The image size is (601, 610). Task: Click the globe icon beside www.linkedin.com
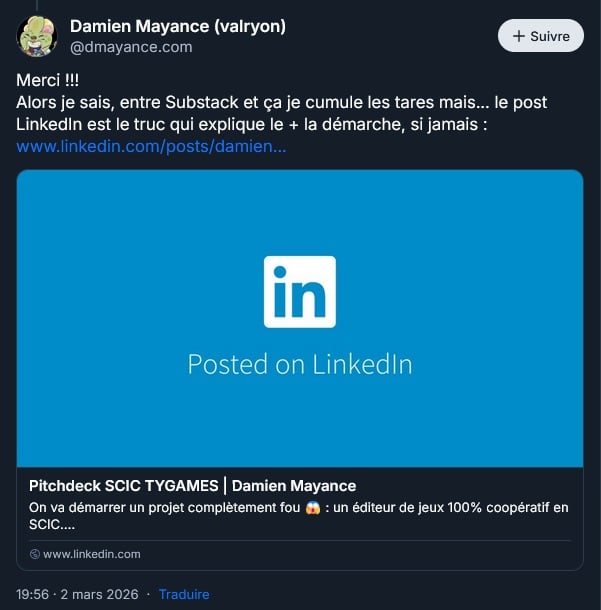(35, 554)
